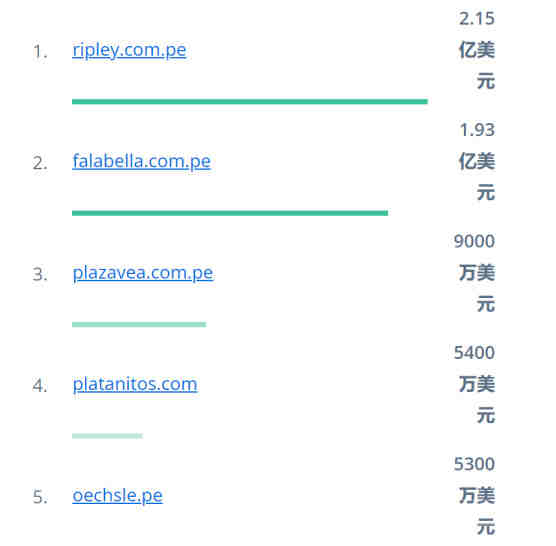Open the ripley.com.pe link
Viewport: 556px width, 546px height.
pos(129,50)
